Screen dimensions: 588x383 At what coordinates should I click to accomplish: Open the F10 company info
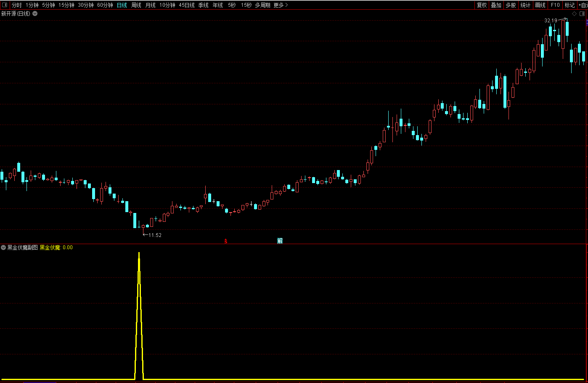[x=555, y=5]
